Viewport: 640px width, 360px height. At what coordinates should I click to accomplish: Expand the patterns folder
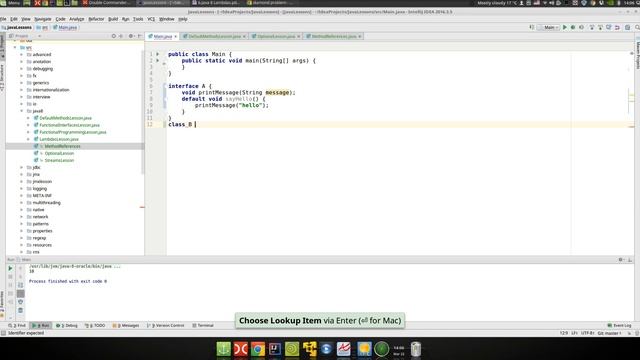tap(22, 224)
